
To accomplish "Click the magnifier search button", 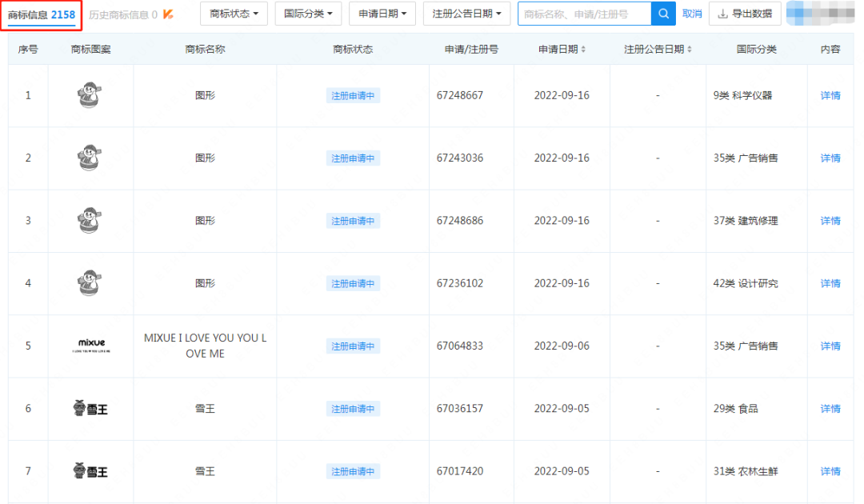I will point(663,14).
